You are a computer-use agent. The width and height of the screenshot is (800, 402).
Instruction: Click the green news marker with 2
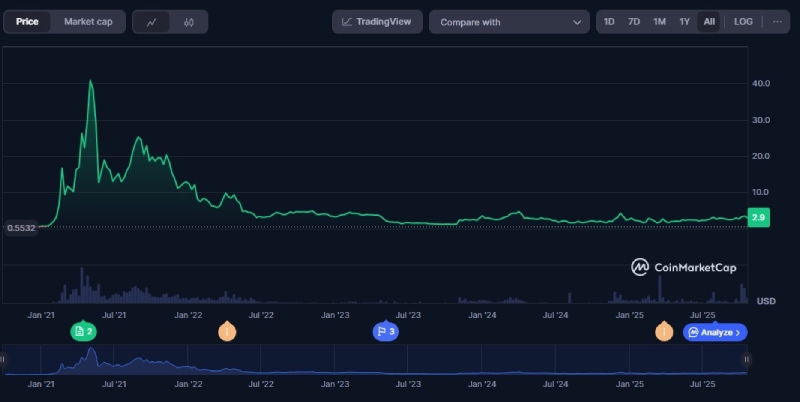tap(83, 332)
